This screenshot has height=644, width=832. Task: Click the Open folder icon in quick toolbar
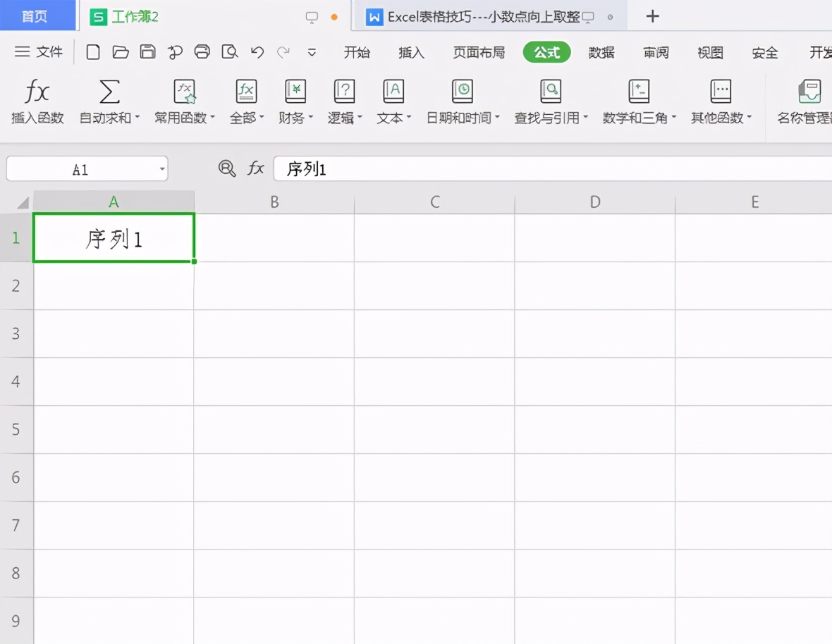click(x=121, y=52)
